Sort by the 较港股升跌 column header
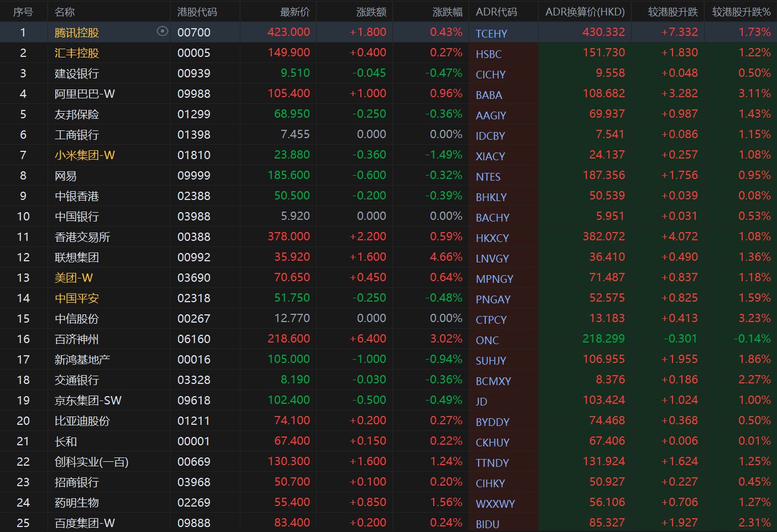The height and width of the screenshot is (532, 777). (x=673, y=12)
